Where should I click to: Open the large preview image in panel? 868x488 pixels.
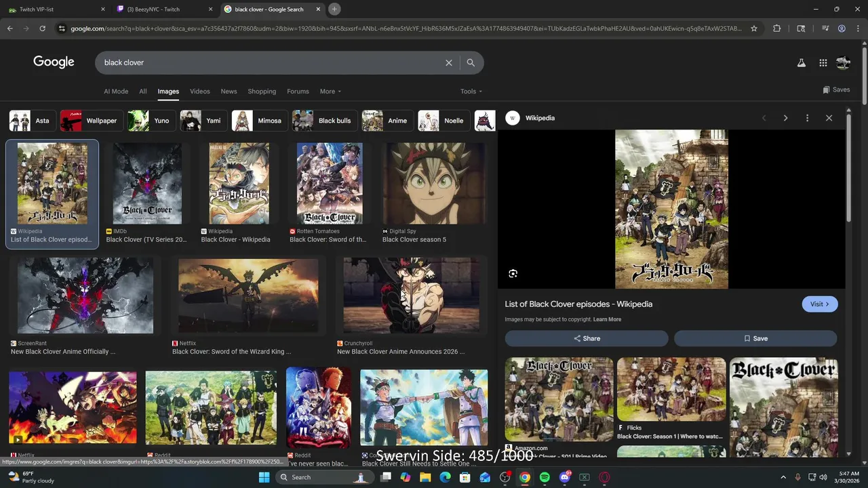tap(671, 209)
